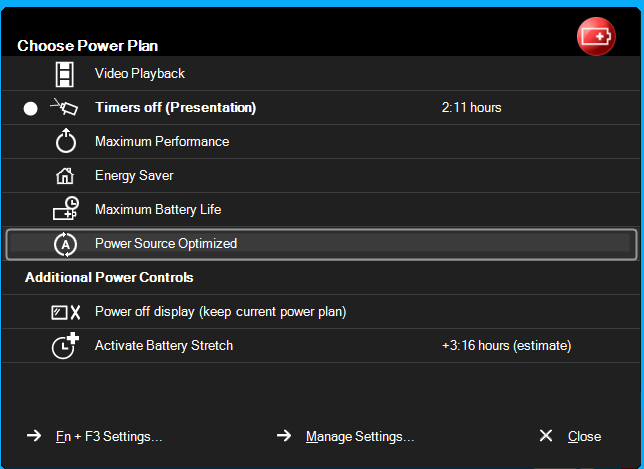Pick the Maximum Battery Life plan
Screen dimensions: 644x469
158,210
